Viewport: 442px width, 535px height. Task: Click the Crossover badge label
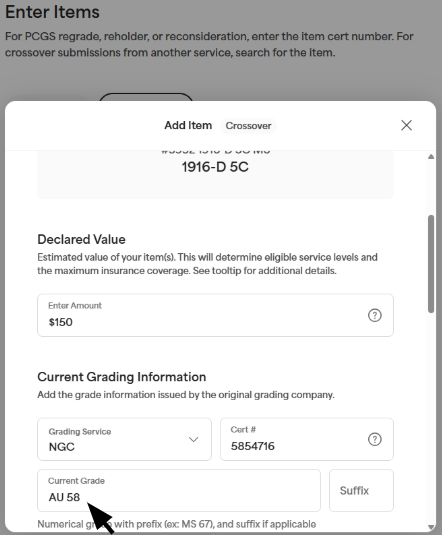(x=248, y=126)
